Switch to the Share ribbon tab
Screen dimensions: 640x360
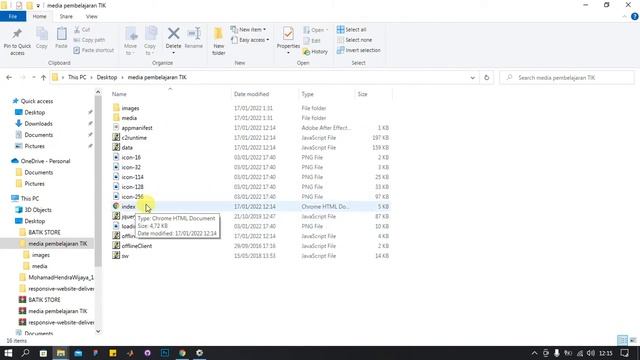[66, 16]
